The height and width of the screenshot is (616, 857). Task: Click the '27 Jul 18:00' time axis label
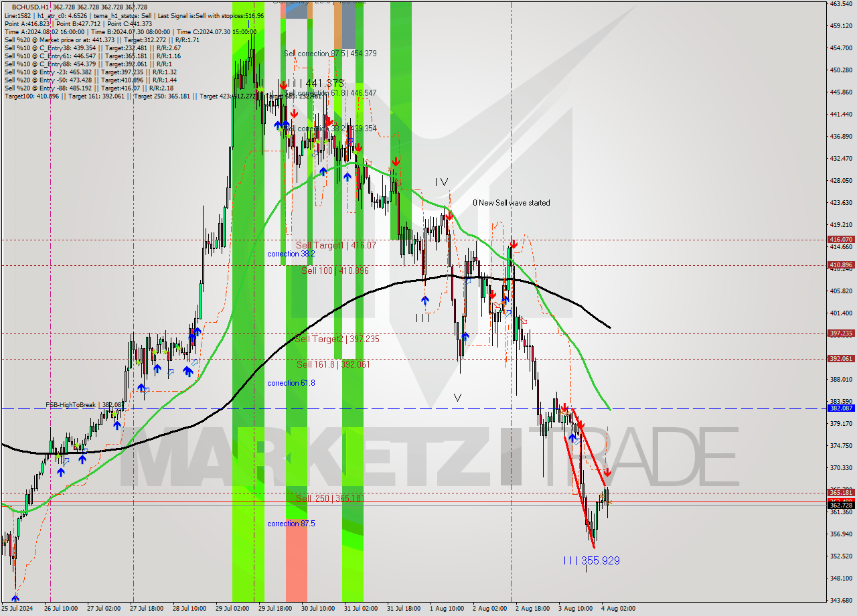147,609
